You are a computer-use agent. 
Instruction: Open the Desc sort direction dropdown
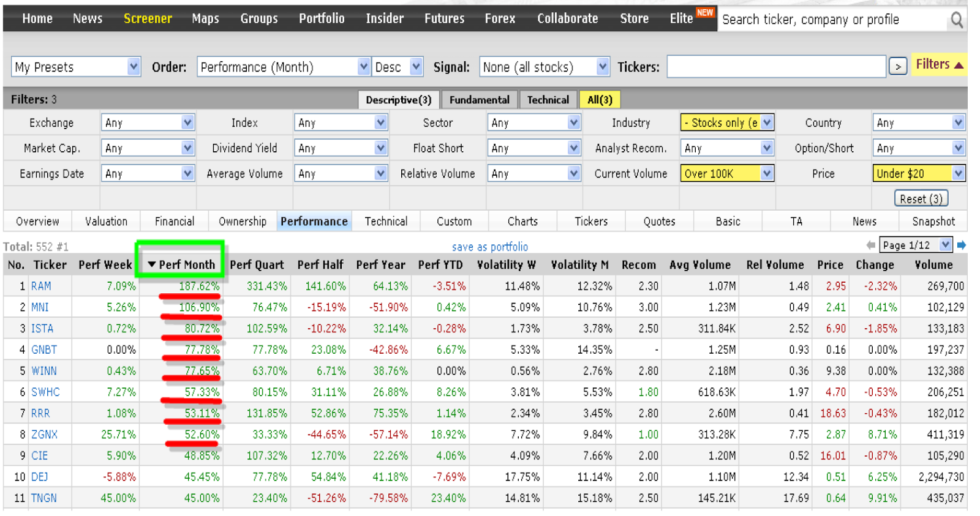tap(398, 67)
